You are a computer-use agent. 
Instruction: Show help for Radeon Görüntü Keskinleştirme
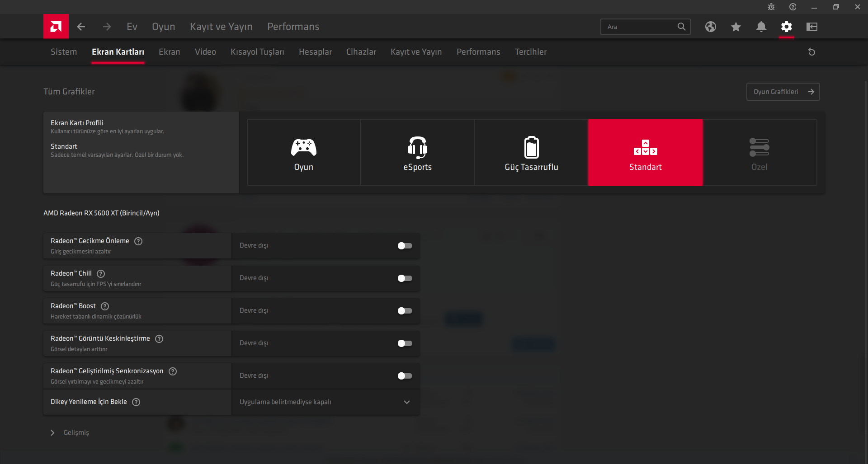click(x=159, y=339)
